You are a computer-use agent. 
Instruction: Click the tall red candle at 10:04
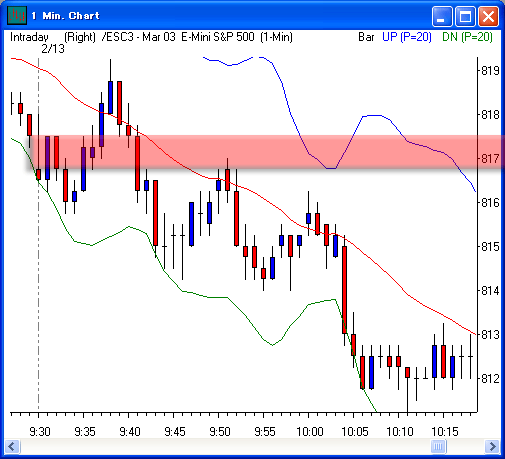coord(344,290)
